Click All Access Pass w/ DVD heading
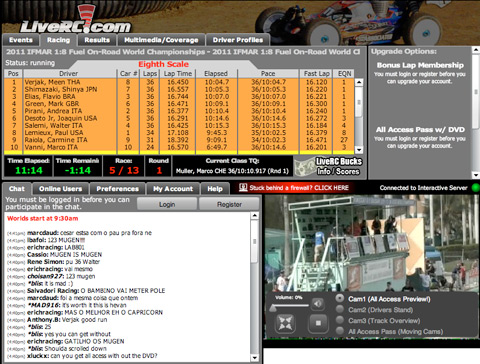This screenshot has height=364, width=480. [x=420, y=130]
